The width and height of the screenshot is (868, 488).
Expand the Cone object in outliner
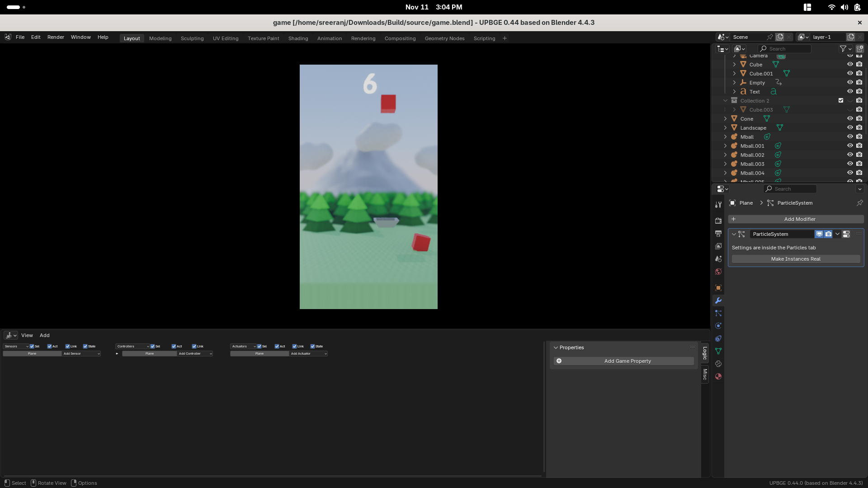(x=725, y=119)
